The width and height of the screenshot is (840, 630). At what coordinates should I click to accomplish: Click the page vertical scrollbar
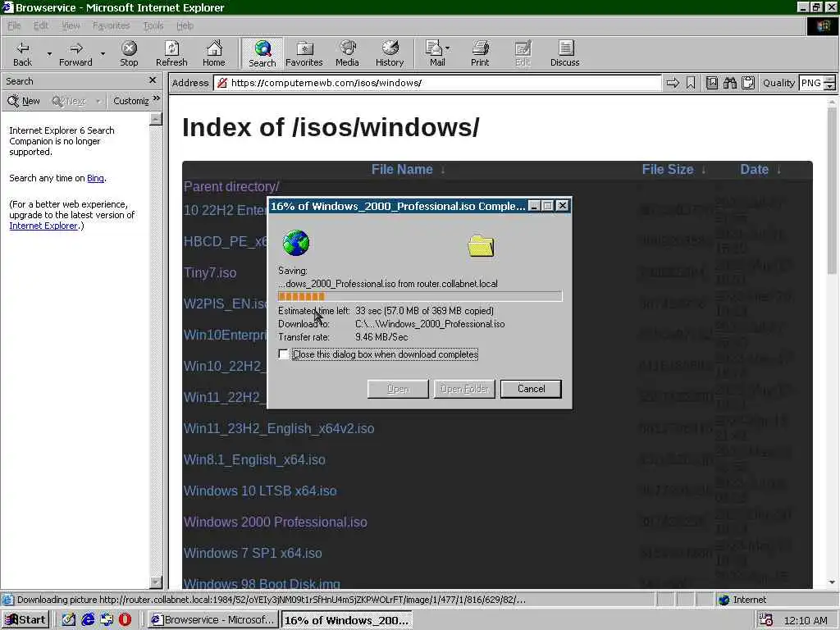[832, 343]
